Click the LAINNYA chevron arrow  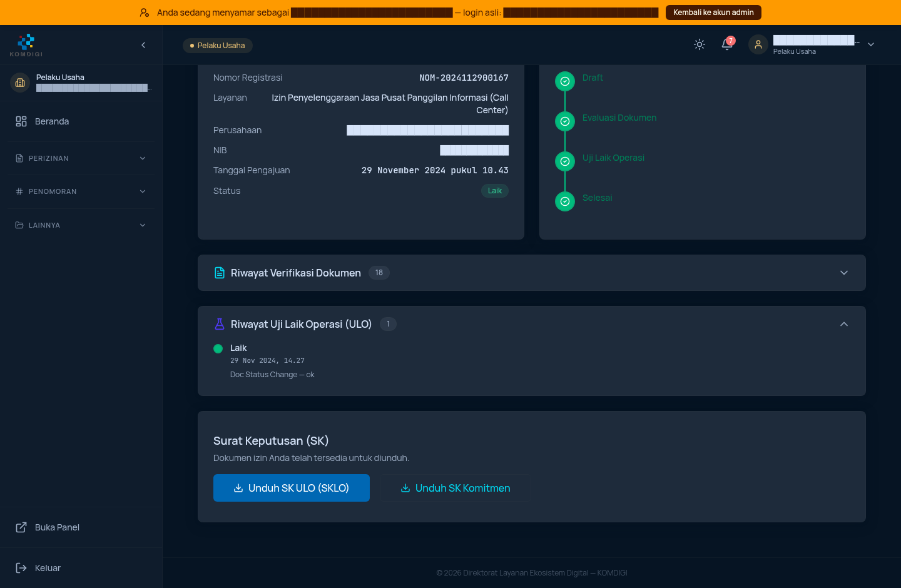143,225
